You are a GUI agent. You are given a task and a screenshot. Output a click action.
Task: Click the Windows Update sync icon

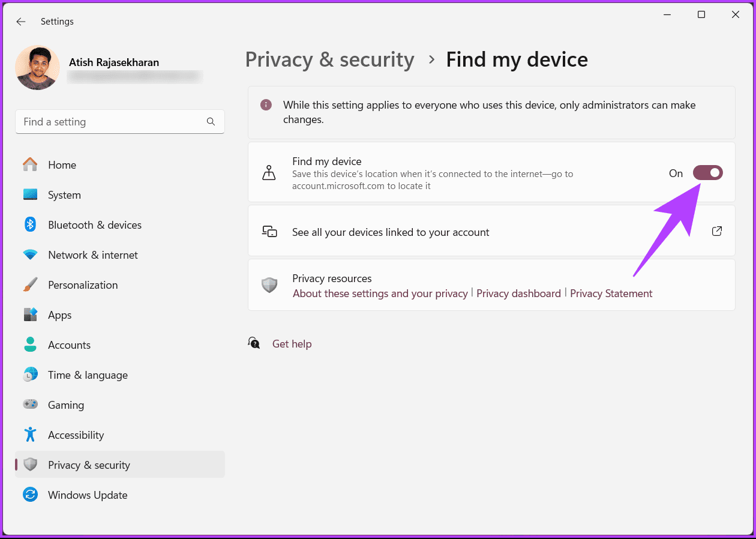pos(30,495)
